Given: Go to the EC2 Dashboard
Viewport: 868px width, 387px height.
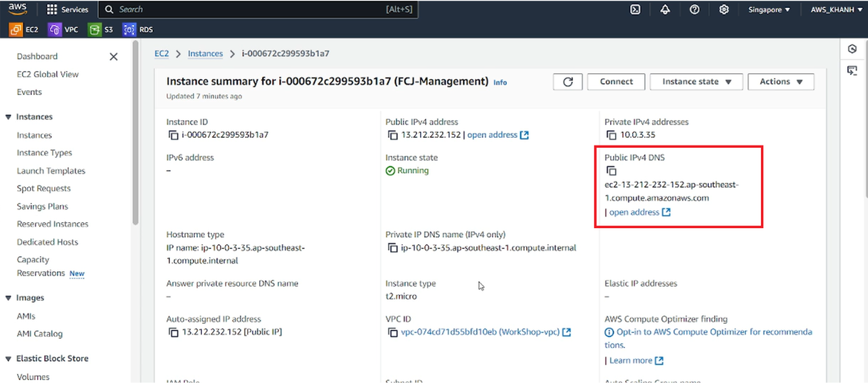Looking at the screenshot, I should click(37, 57).
